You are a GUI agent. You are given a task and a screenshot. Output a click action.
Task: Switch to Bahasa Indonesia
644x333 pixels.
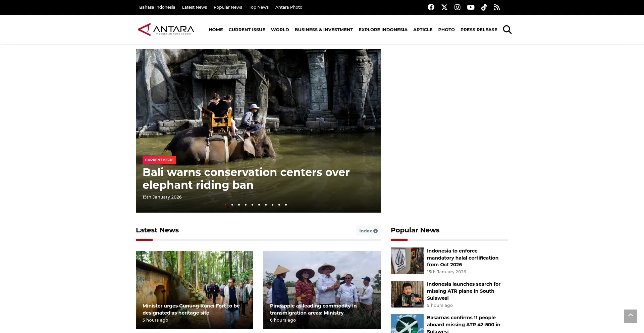click(x=157, y=7)
